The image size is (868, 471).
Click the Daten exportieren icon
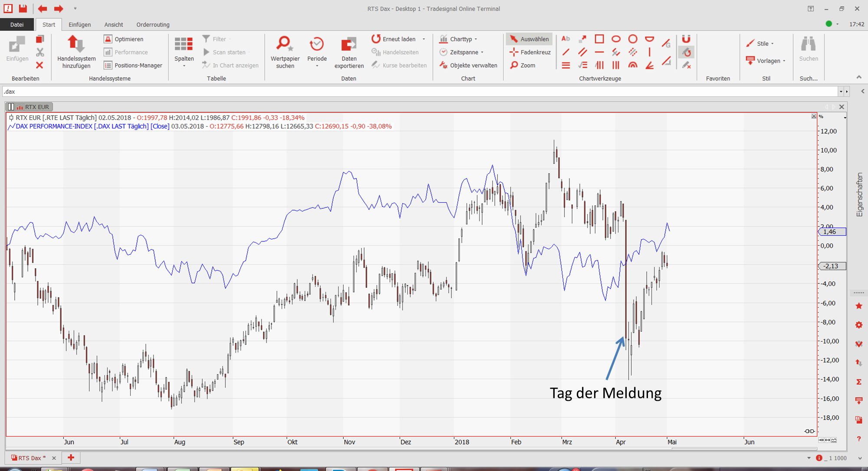[x=349, y=45]
